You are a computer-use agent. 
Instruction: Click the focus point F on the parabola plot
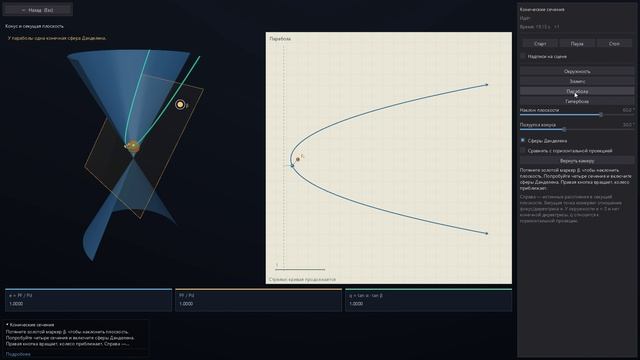coord(298,159)
